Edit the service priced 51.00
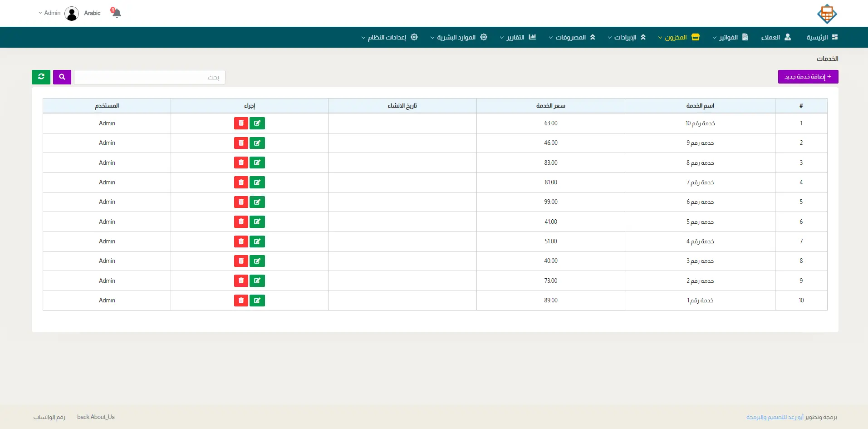This screenshot has height=429, width=868. [257, 242]
